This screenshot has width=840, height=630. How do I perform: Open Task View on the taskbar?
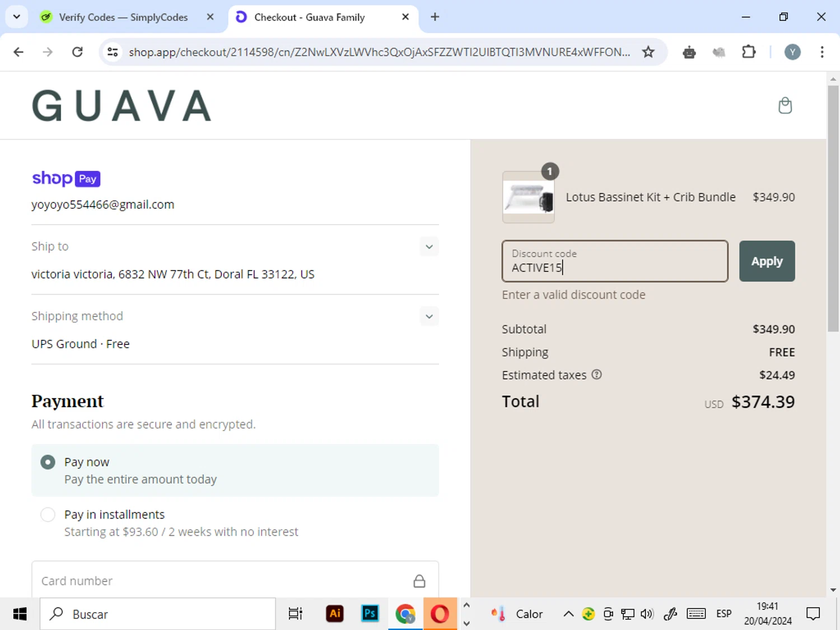coord(295,614)
